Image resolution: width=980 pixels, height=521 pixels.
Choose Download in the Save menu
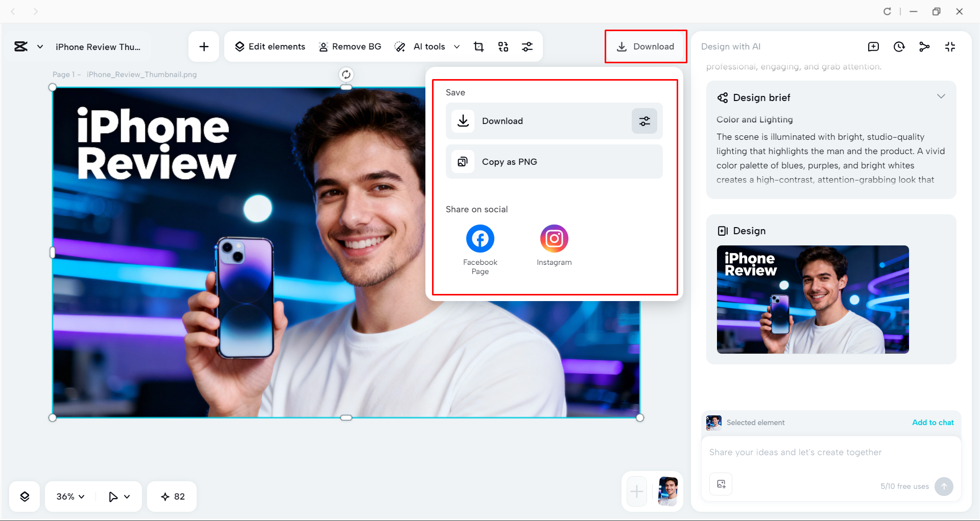pyautogui.click(x=554, y=121)
